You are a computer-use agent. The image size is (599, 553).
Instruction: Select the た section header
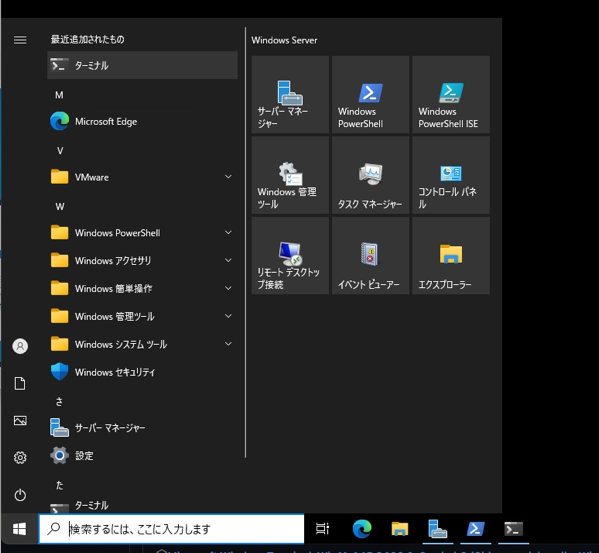point(59,485)
